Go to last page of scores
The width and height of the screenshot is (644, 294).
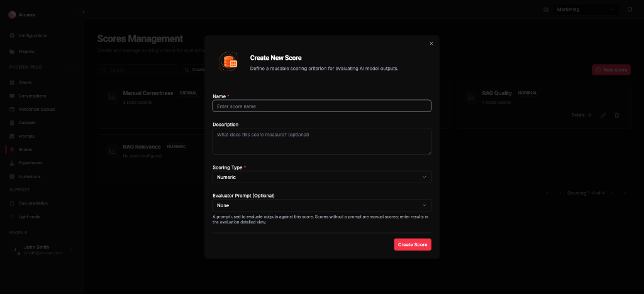(x=625, y=193)
